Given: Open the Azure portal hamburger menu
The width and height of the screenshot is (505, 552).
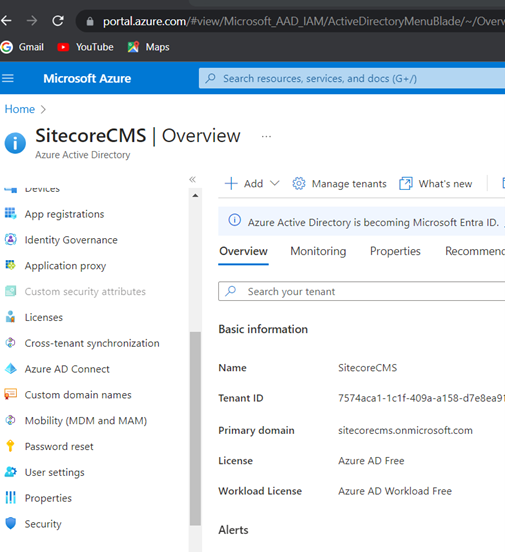Looking at the screenshot, I should pyautogui.click(x=8, y=78).
